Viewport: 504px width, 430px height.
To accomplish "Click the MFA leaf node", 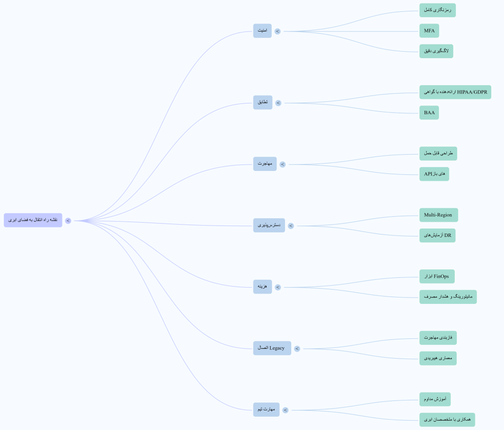I will [429, 31].
